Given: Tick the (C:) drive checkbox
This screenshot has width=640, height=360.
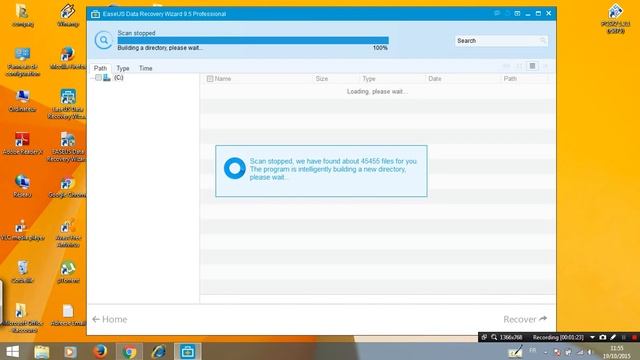Looking at the screenshot, I should tap(98, 78).
